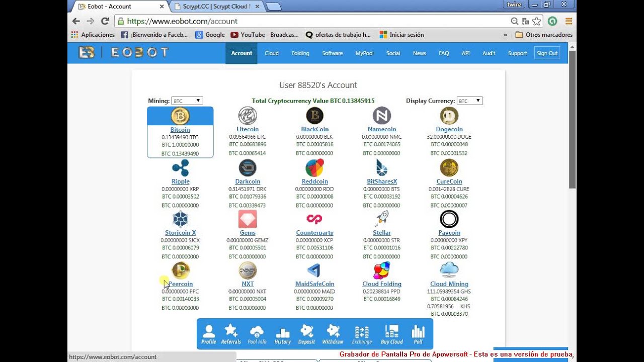Open Deposit from bottom toolbar
The height and width of the screenshot is (362, 644).
[307, 334]
